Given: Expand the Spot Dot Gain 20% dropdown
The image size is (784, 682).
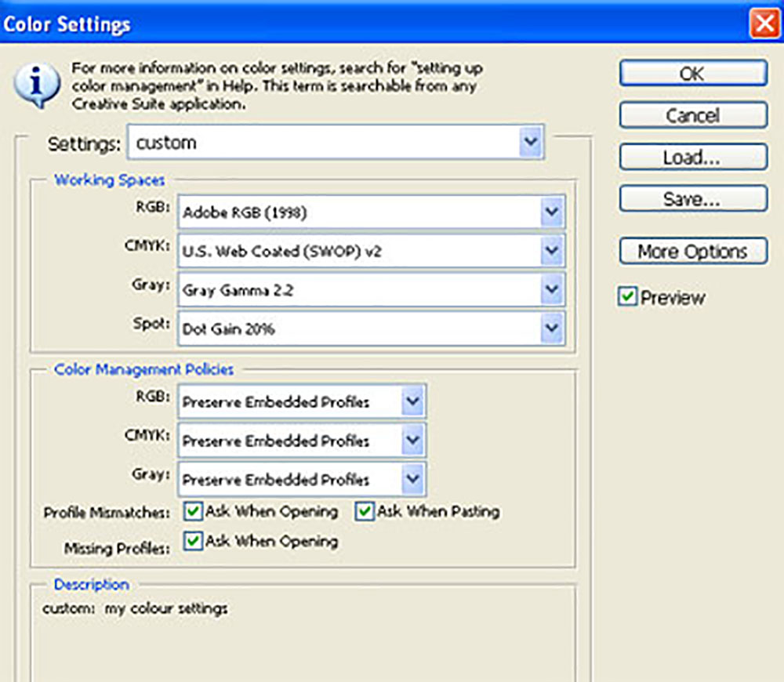Looking at the screenshot, I should pos(372,328).
